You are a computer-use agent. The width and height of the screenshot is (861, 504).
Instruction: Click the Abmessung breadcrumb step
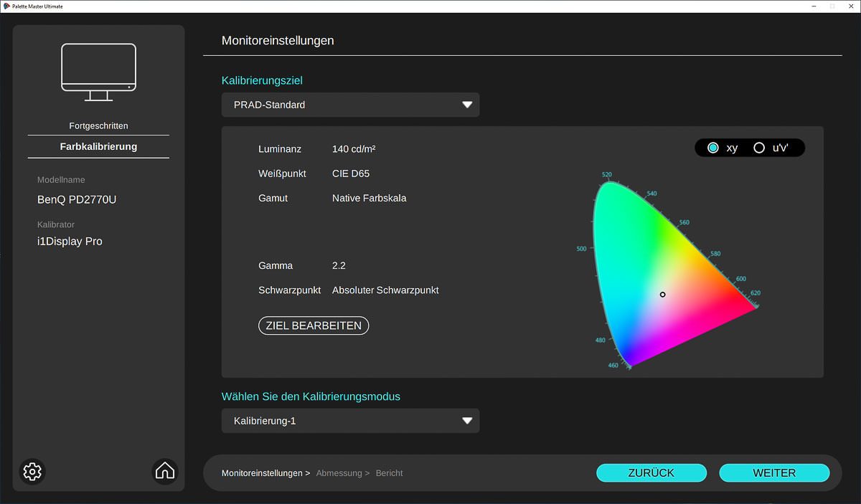coord(339,473)
